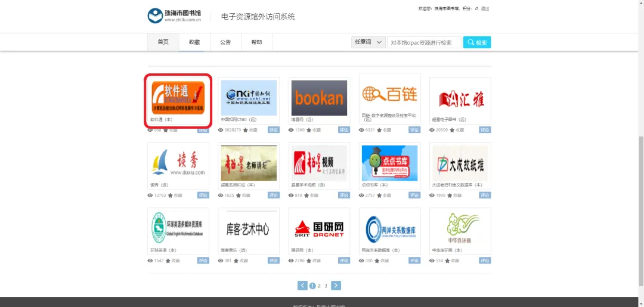The height and width of the screenshot is (307, 644).
Task: Open the 两岸关系数据库 thumbnail
Action: point(390,228)
